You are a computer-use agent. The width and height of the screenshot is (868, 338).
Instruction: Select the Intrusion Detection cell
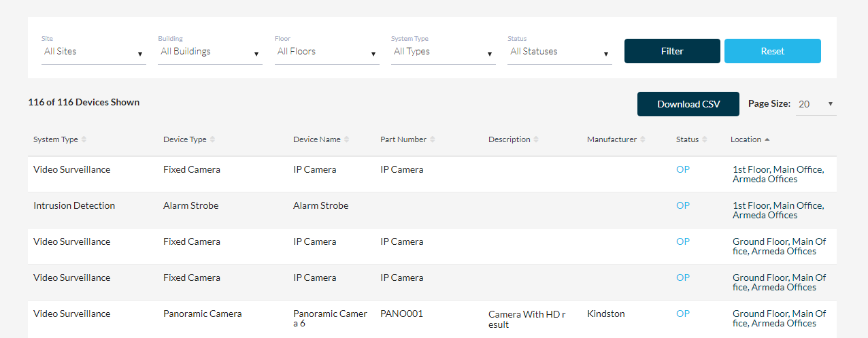coord(74,205)
